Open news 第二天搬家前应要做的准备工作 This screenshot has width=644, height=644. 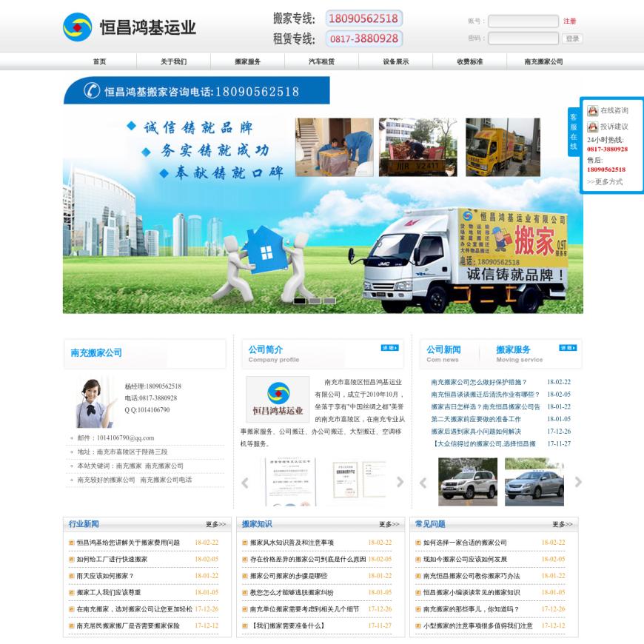click(x=476, y=419)
